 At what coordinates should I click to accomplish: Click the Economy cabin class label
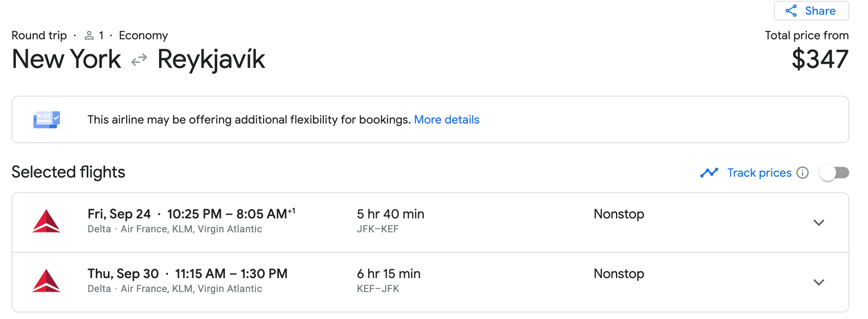pos(143,36)
